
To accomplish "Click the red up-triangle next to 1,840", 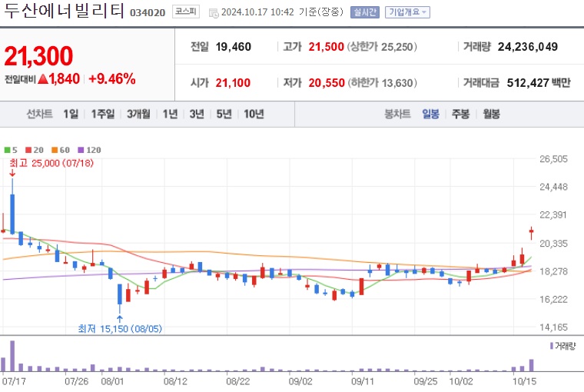I will tap(43, 79).
